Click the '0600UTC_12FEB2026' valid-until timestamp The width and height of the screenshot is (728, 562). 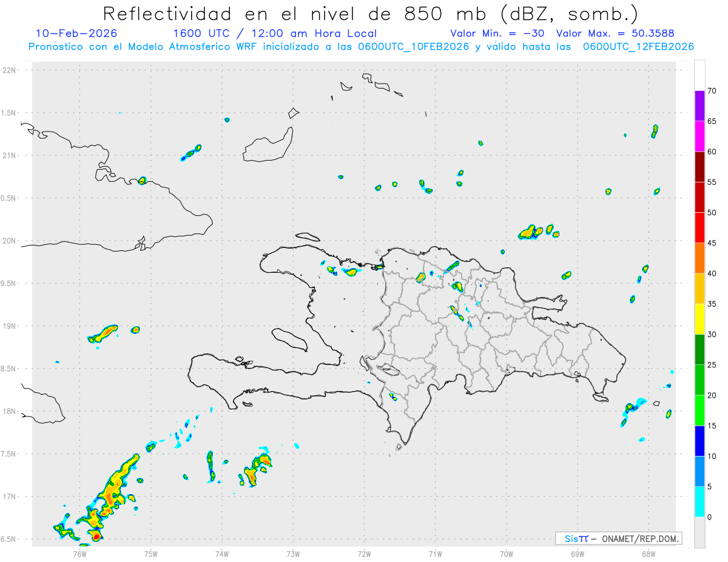click(638, 47)
